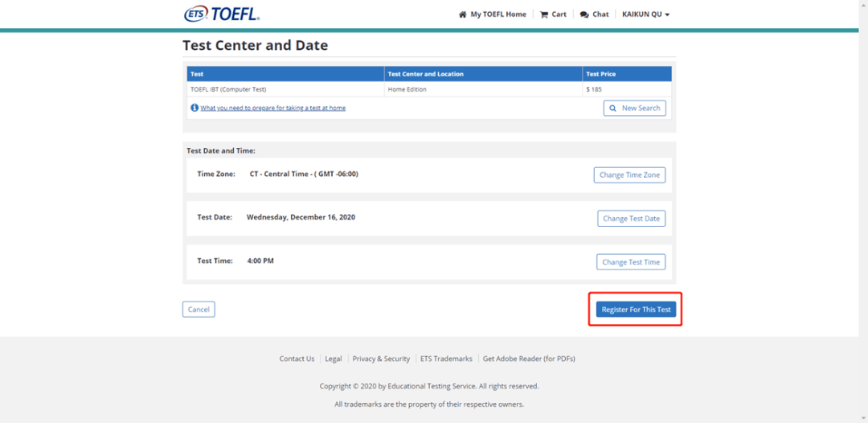Click the magnifier icon in New Search
Image resolution: width=868 pixels, height=423 pixels.
coord(612,109)
